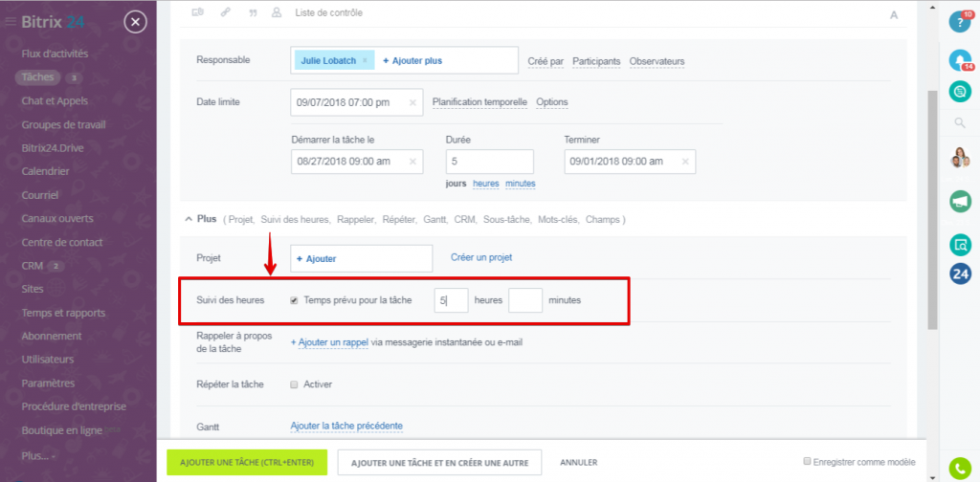Clear the Terminer date value
Viewport: 980px width, 482px height.
point(685,161)
